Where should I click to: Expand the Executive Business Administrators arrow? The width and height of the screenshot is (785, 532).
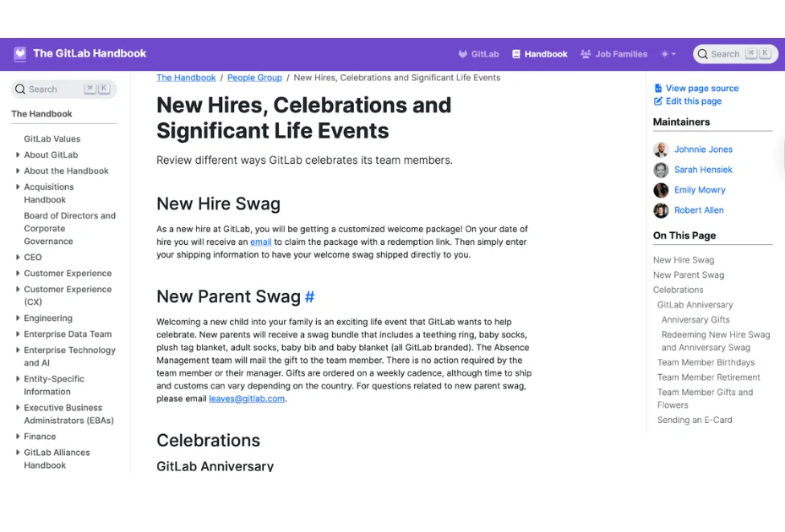tap(18, 408)
